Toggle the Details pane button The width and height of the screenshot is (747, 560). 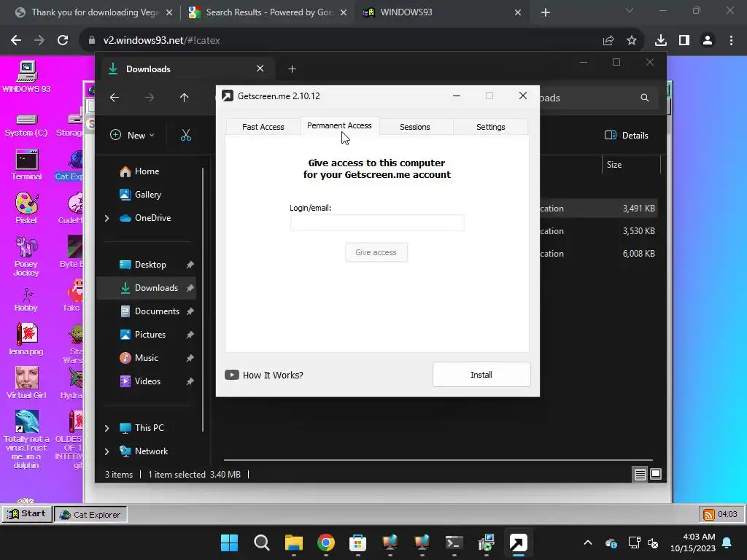(x=627, y=135)
